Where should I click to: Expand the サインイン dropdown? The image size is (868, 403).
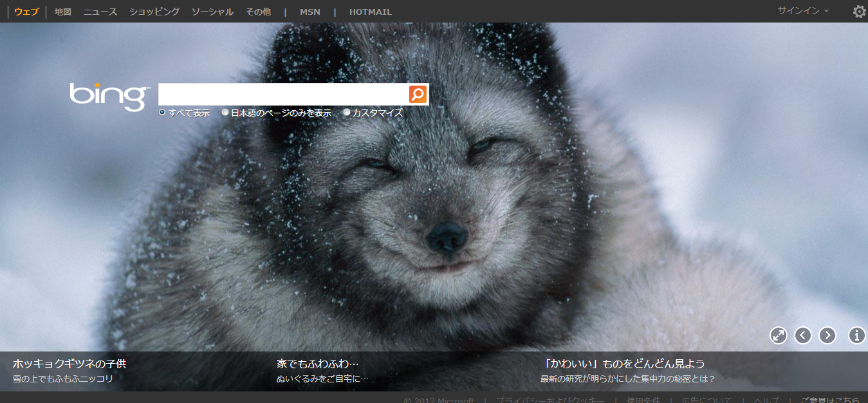[802, 11]
